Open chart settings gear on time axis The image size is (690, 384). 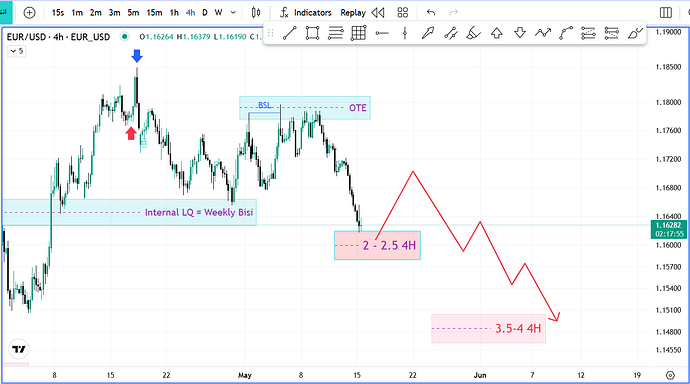click(670, 375)
